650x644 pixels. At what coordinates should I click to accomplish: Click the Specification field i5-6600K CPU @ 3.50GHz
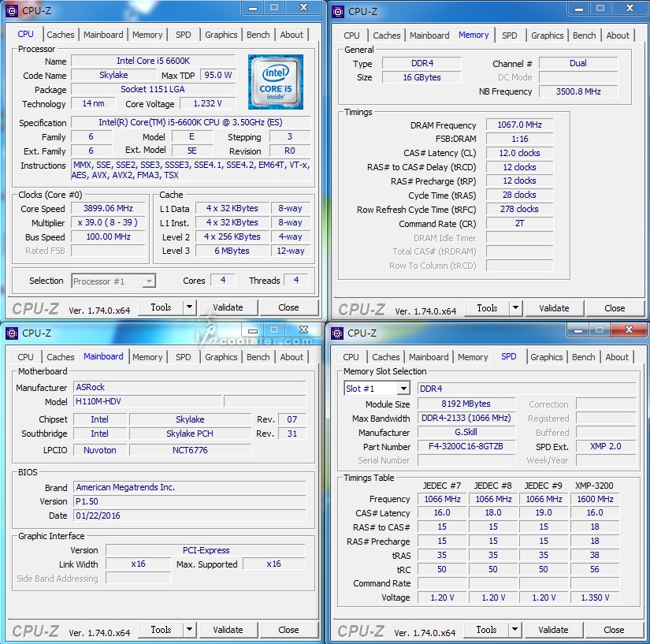pyautogui.click(x=191, y=122)
